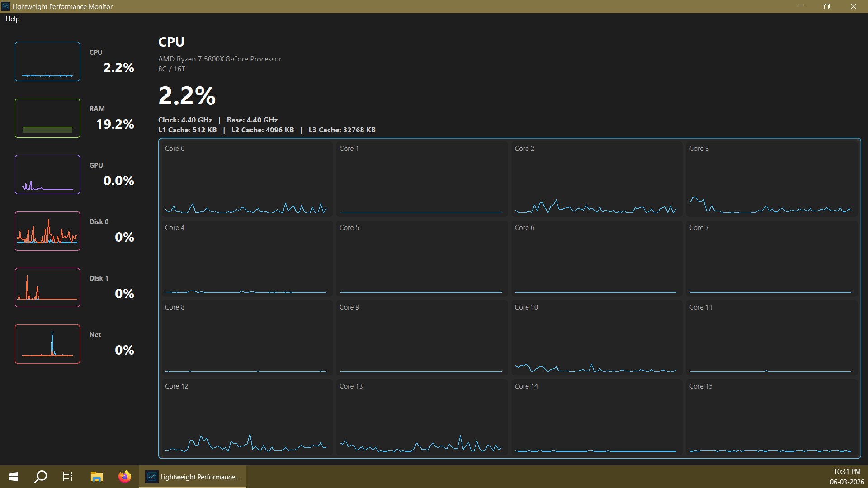Click the Disk 1 label
The image size is (868, 488).
coord(99,278)
